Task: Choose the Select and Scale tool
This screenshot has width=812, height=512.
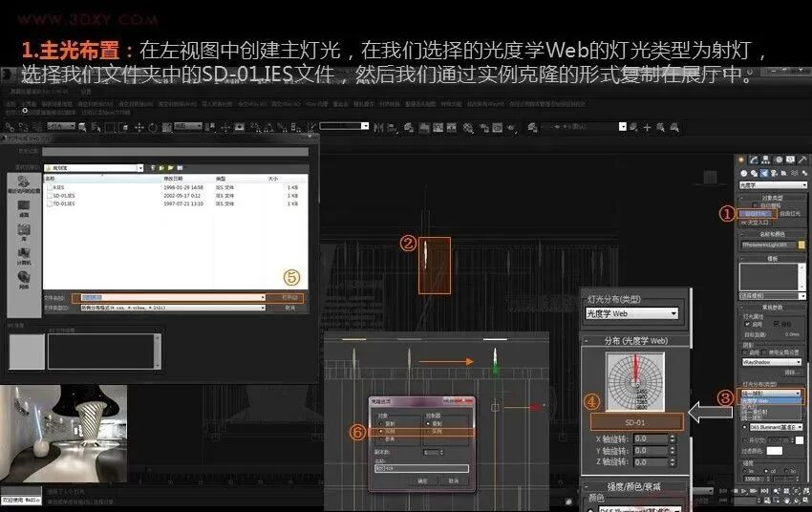Action: [167, 127]
